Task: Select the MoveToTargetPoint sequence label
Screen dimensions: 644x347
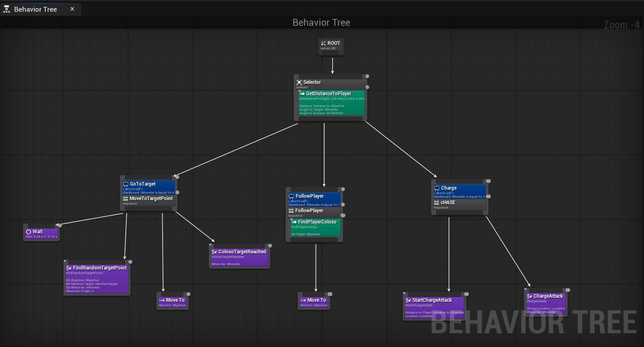Action: [x=151, y=199]
